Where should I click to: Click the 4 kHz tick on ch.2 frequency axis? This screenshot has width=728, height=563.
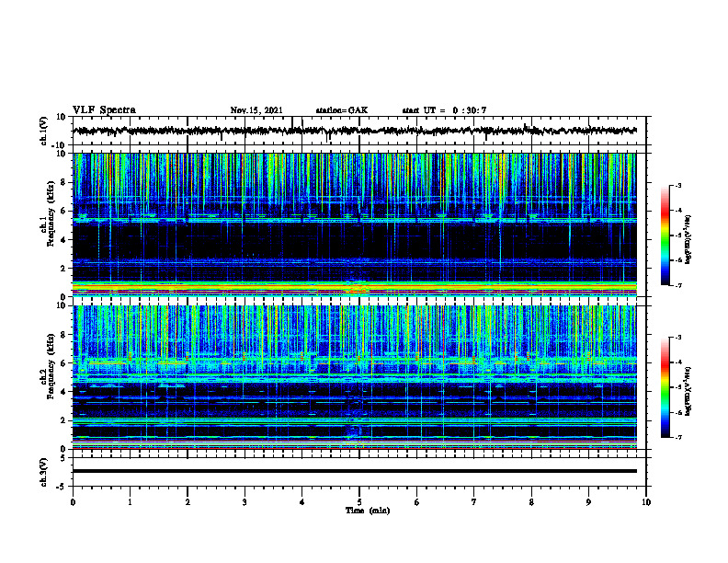coord(64,392)
